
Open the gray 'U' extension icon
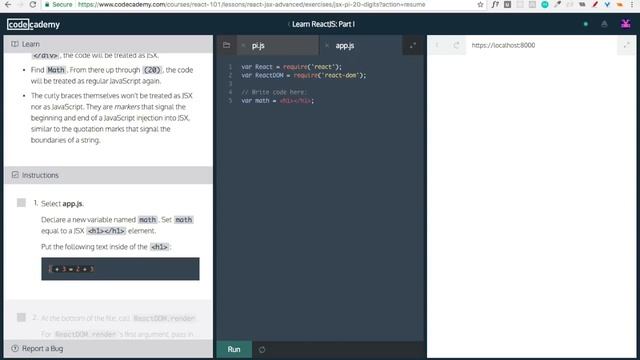(x=507, y=4)
